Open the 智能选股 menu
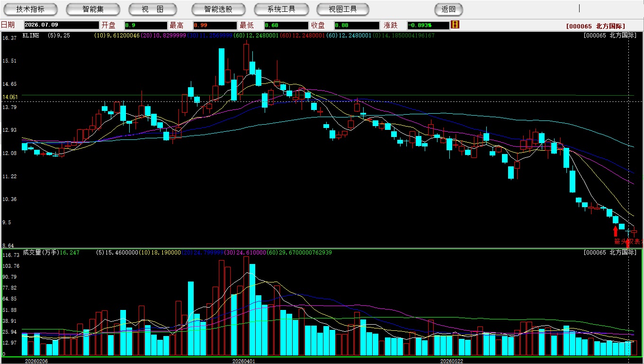Image resolution: width=644 pixels, height=364 pixels. tap(218, 9)
